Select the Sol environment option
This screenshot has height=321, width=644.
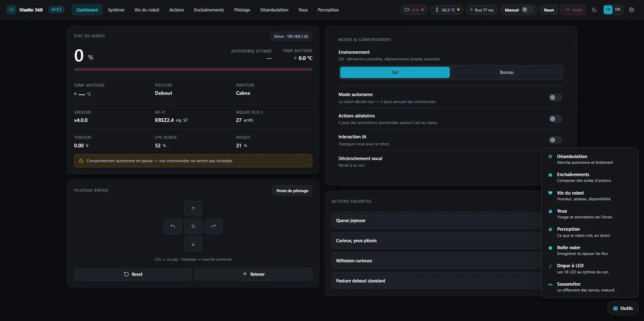(x=395, y=72)
